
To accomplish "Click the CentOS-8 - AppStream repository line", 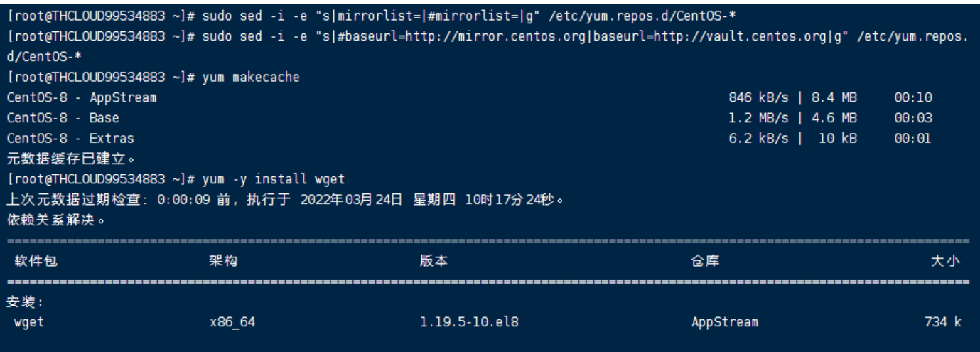I will [81, 97].
